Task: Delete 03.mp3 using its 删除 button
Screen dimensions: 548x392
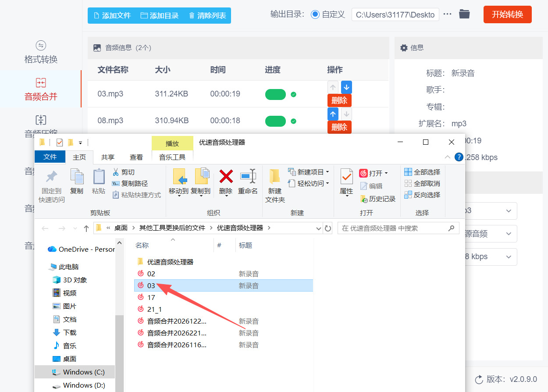Action: tap(339, 100)
